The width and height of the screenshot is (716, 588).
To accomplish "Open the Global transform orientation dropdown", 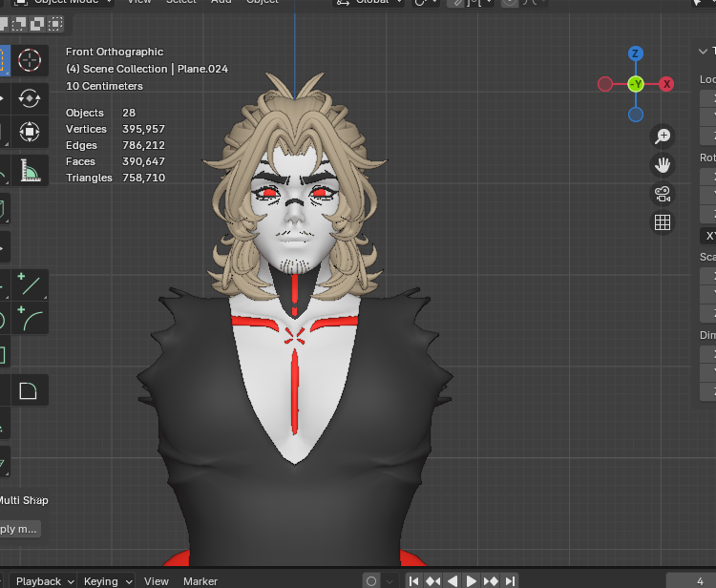I will [369, 2].
